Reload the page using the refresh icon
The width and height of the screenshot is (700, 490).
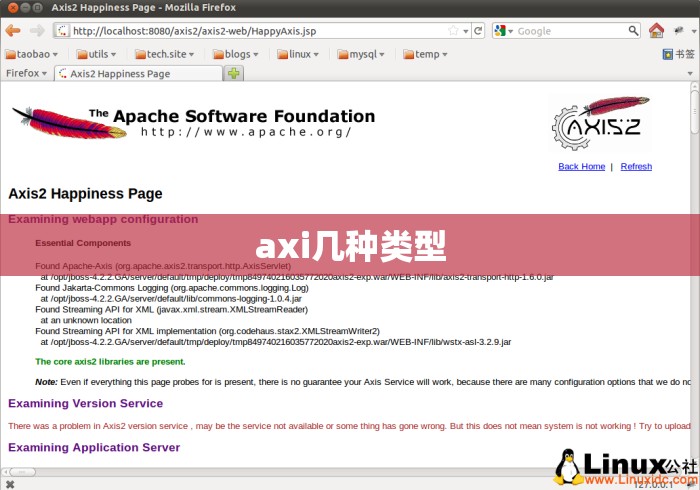478,31
